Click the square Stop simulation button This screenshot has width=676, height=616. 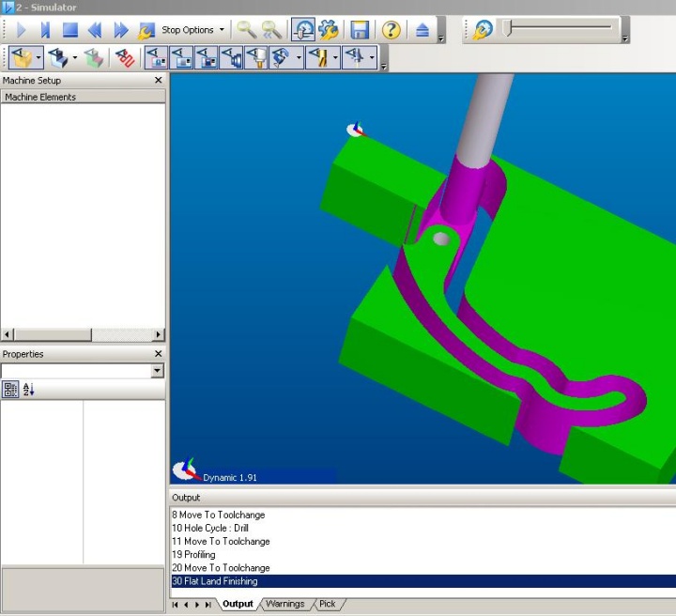[70, 30]
